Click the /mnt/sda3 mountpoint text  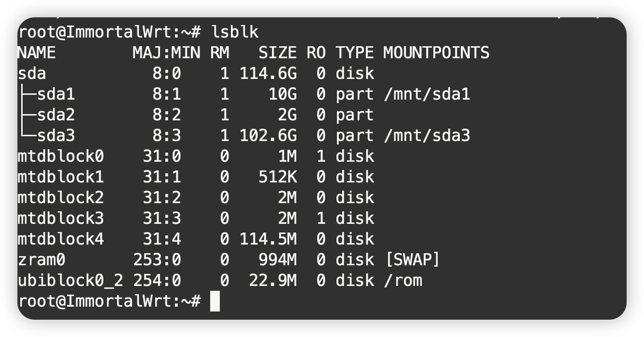(x=427, y=136)
